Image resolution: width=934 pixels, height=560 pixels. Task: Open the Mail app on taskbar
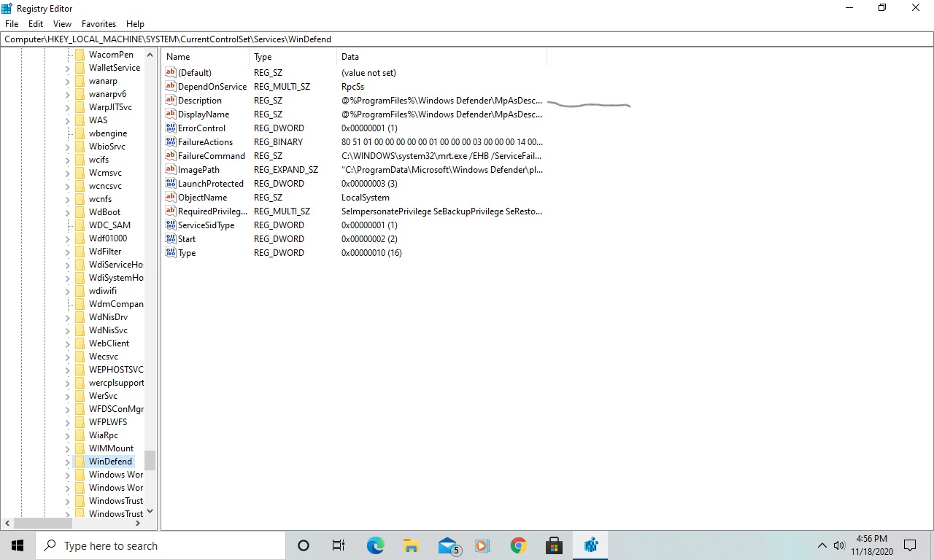[448, 545]
